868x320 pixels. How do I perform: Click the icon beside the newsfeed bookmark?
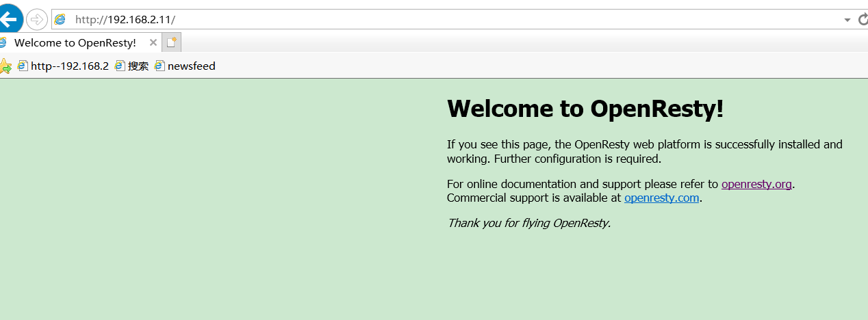(159, 66)
